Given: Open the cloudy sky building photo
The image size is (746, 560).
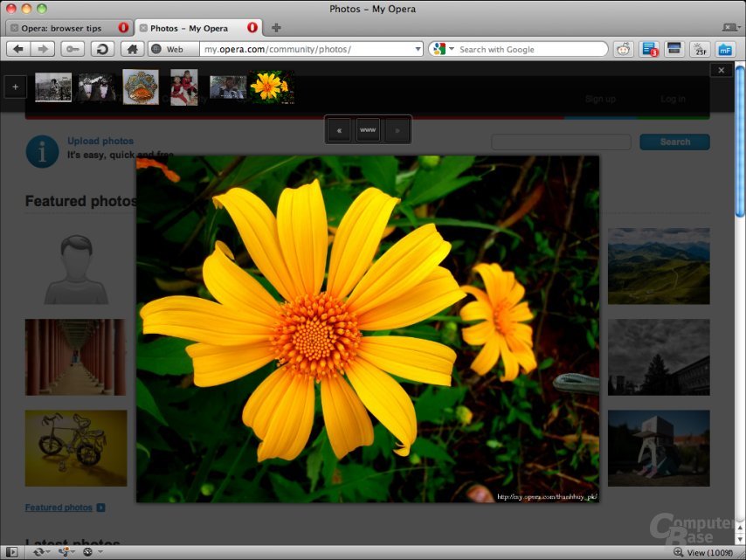Looking at the screenshot, I should 659,357.
